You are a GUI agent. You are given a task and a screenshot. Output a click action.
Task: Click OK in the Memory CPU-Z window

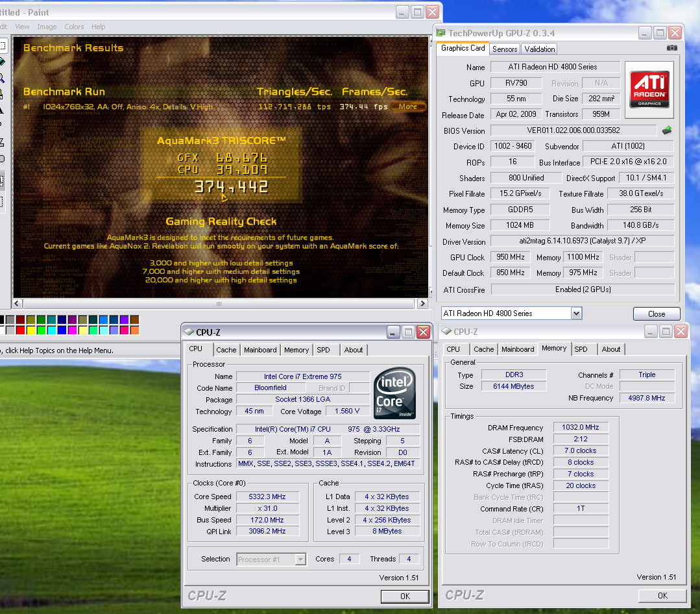tap(662, 596)
